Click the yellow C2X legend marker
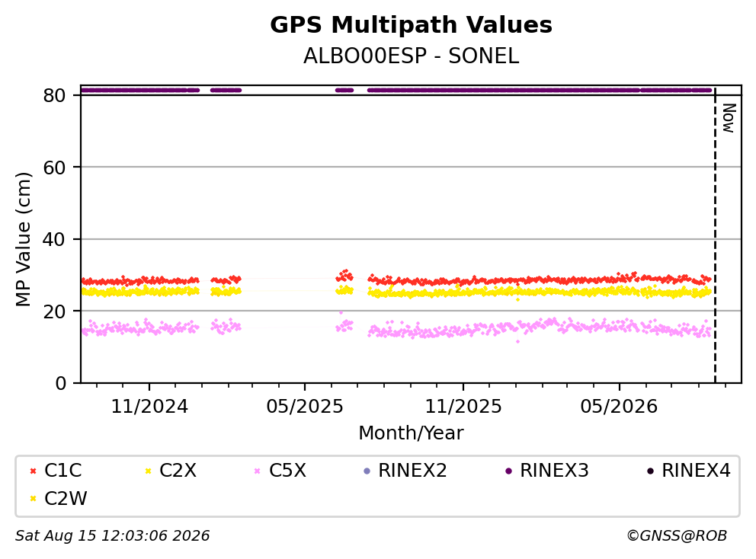This screenshot has height=559, width=756. coord(148,471)
